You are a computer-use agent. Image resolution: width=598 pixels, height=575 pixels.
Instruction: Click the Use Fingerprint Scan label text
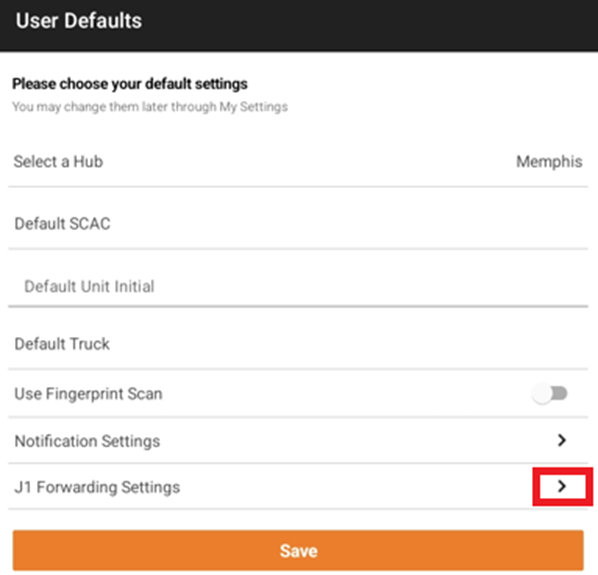pos(88,394)
